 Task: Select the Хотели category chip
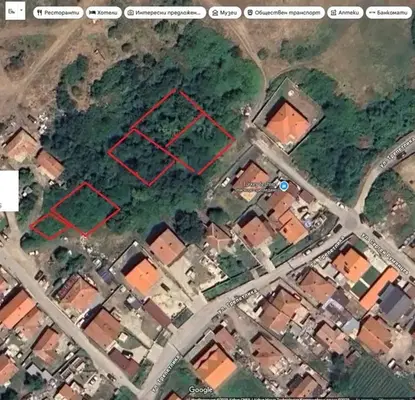[104, 13]
